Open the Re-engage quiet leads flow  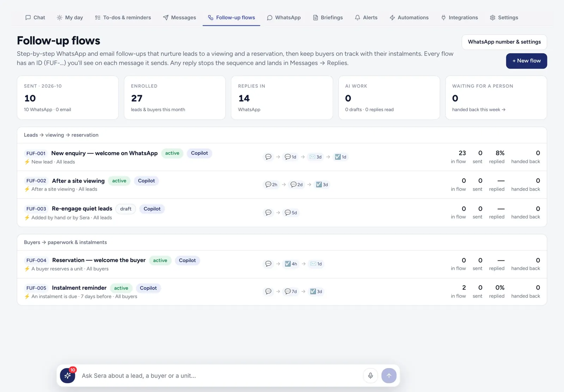point(82,209)
